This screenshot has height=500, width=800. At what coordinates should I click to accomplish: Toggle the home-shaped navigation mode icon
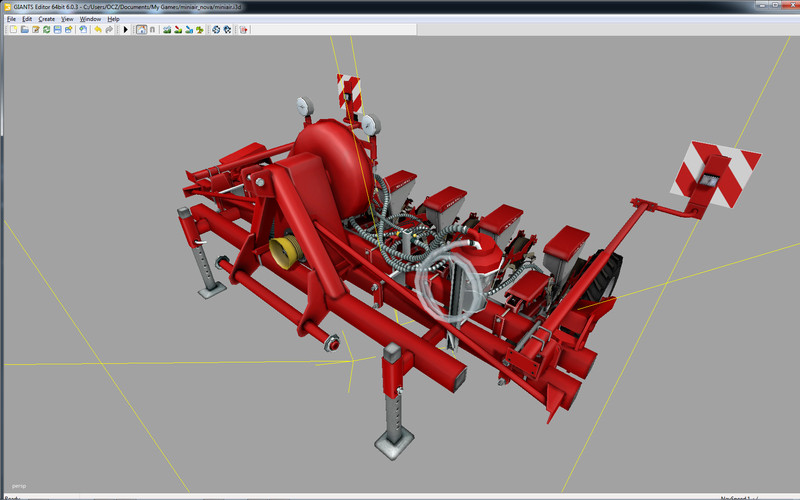click(x=141, y=30)
